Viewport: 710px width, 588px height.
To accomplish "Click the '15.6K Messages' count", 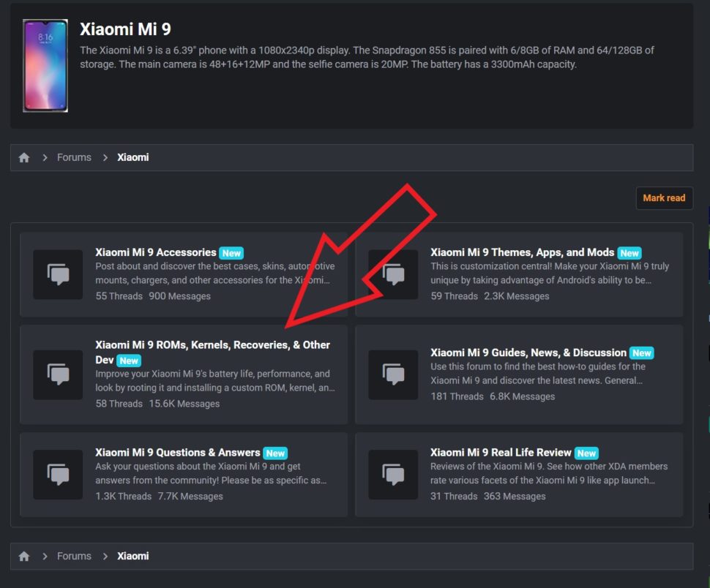I will coord(184,404).
